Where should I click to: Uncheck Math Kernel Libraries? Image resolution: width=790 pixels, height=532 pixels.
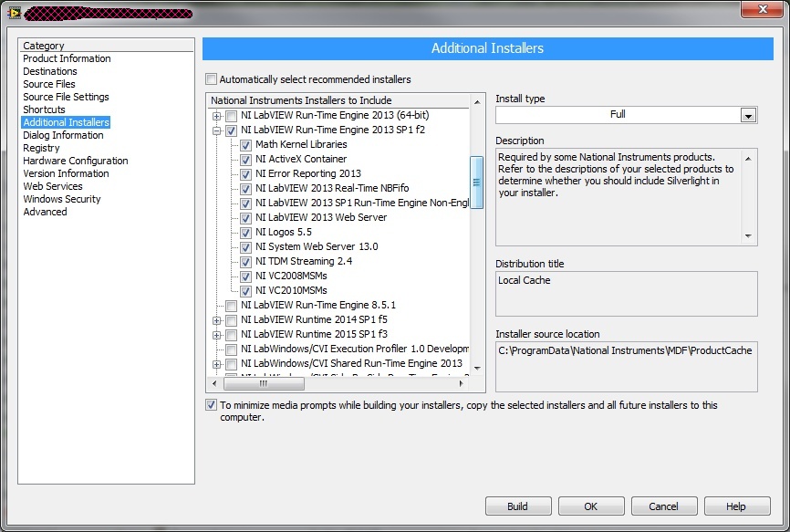point(246,145)
